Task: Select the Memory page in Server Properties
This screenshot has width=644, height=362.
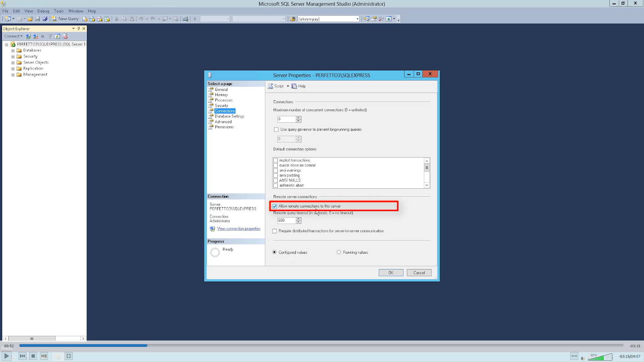Action: pyautogui.click(x=221, y=95)
